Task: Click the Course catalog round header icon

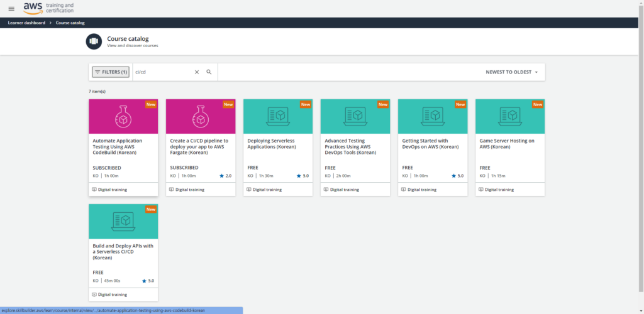Action: 94,41
